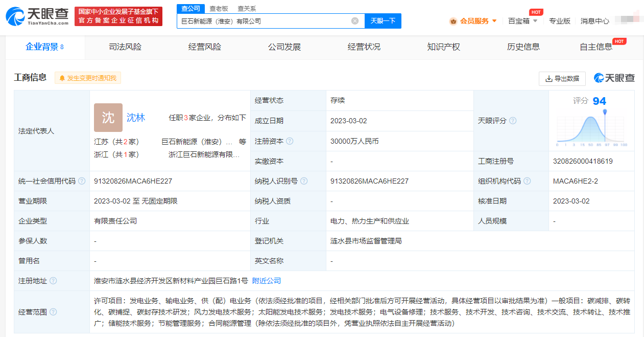Clear the search box with X icon
Image resolution: width=644 pixels, height=337 pixels.
click(355, 21)
